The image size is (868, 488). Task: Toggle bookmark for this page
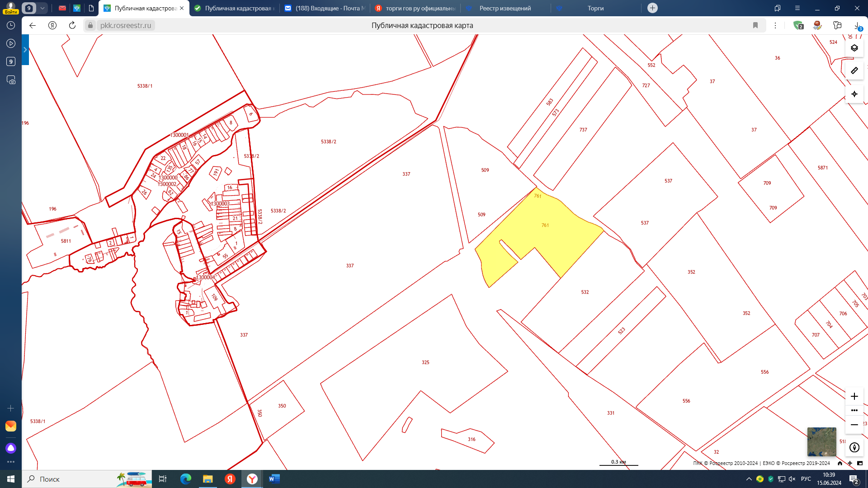coord(755,25)
